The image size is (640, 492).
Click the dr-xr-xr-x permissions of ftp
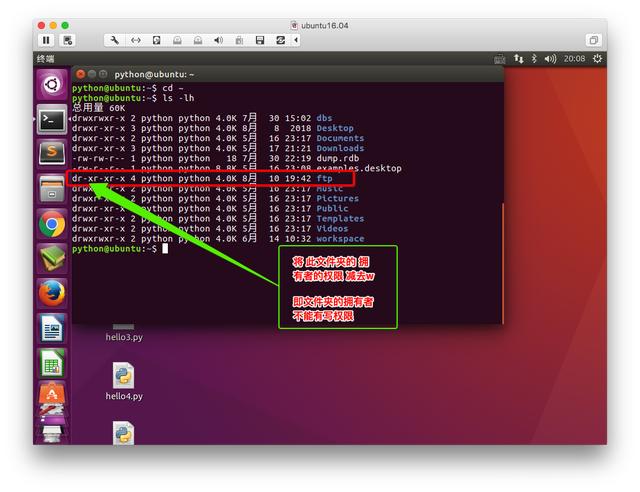[x=98, y=178]
